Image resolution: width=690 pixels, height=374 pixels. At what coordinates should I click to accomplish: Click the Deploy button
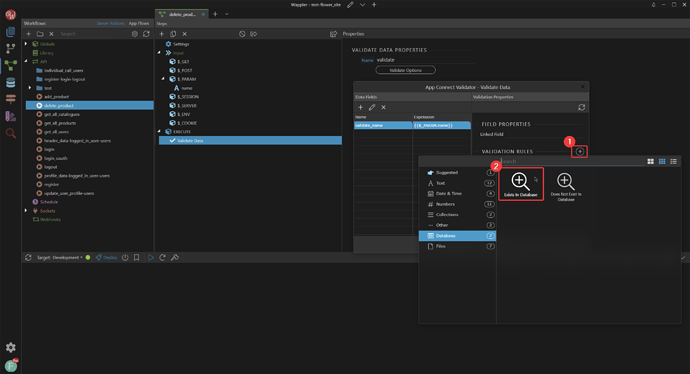pos(106,258)
